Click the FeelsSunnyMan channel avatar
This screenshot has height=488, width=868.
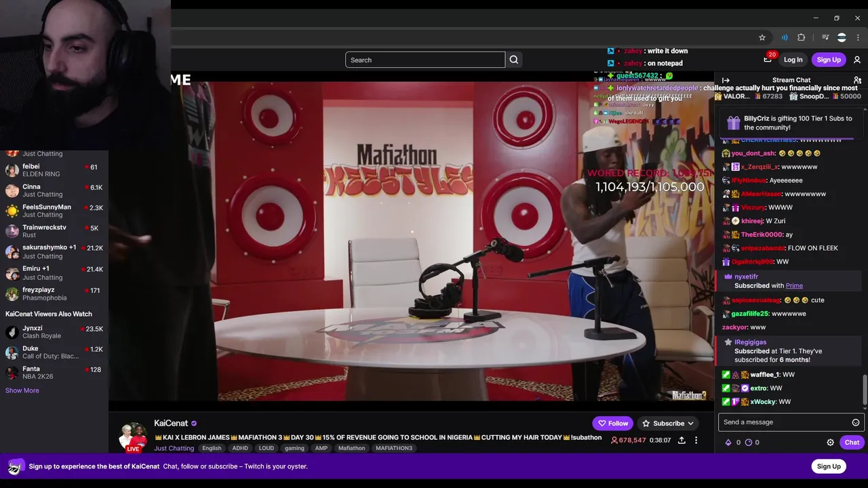pos(12,211)
